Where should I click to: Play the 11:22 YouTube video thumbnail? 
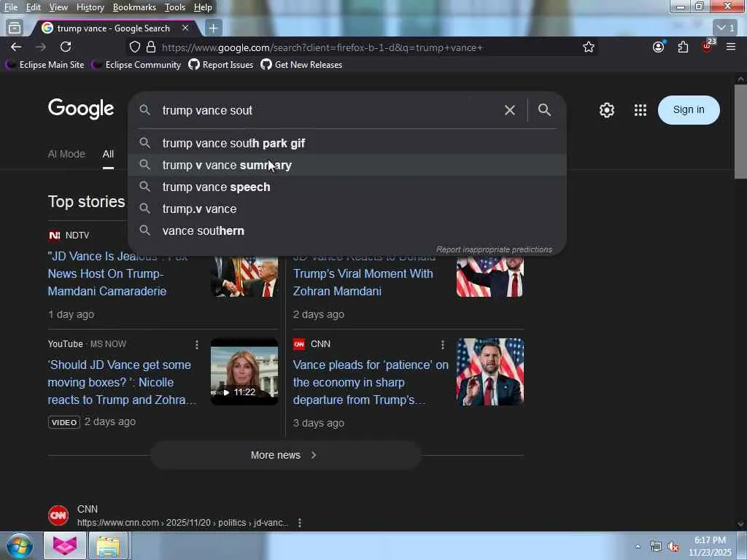[x=244, y=372]
